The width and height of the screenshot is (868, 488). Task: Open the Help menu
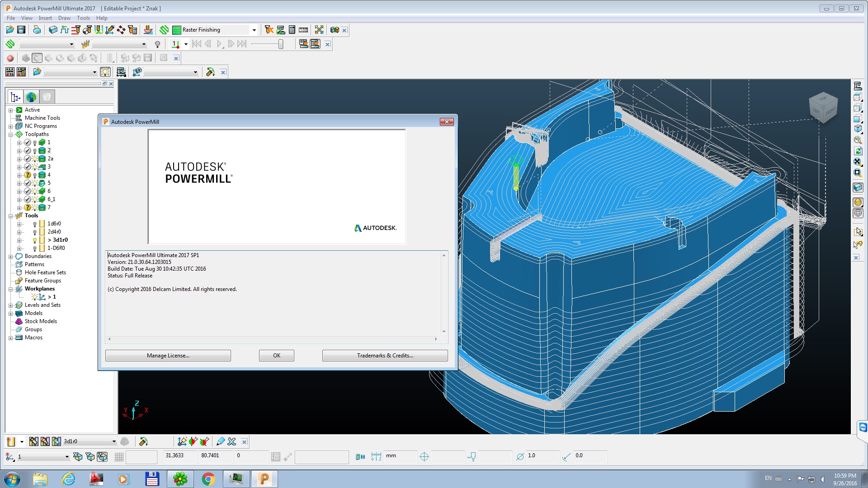pos(102,18)
